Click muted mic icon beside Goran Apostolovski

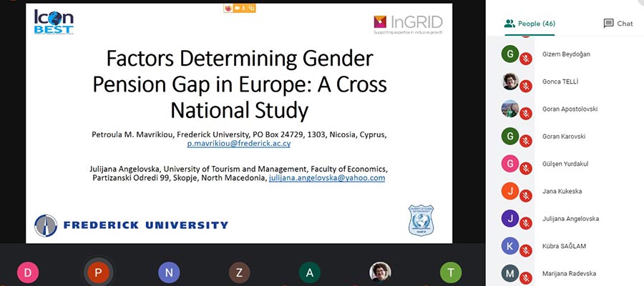pos(526,112)
